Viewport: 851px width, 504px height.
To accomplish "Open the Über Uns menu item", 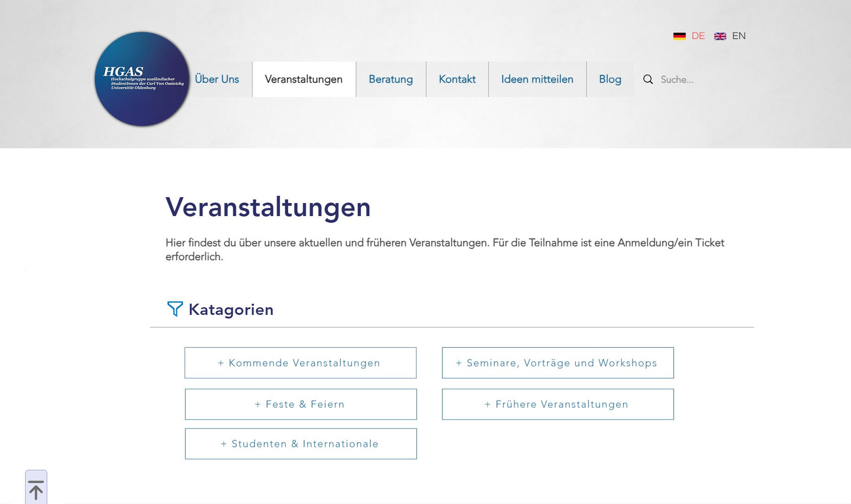I will 217,79.
